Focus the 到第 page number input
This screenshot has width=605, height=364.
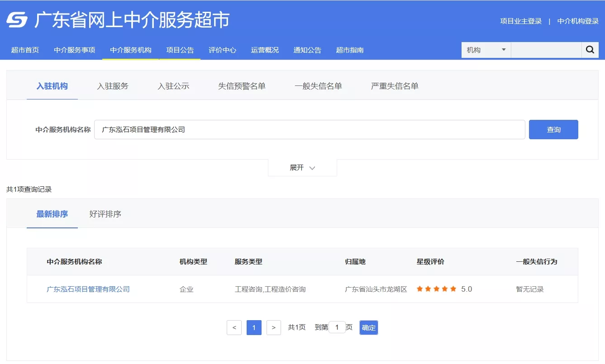337,327
